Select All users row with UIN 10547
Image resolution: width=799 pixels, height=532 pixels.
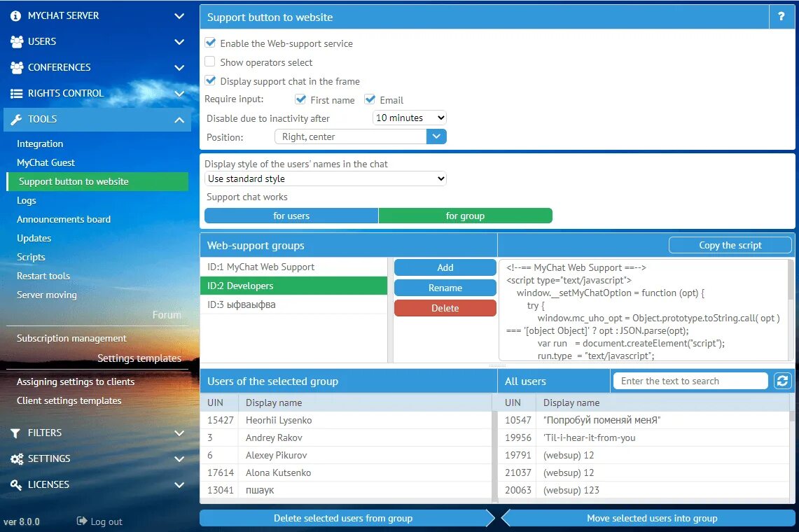(644, 421)
